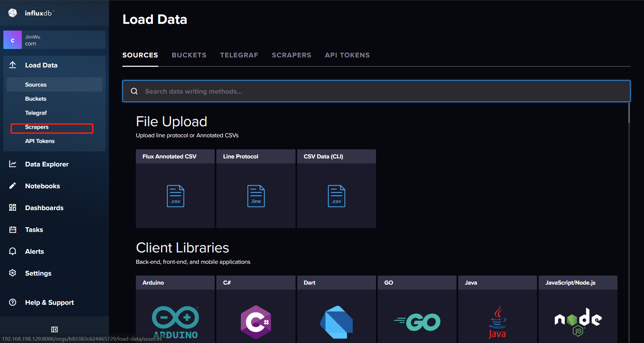Open the Load Data sidebar label
The image size is (644, 343).
click(41, 65)
